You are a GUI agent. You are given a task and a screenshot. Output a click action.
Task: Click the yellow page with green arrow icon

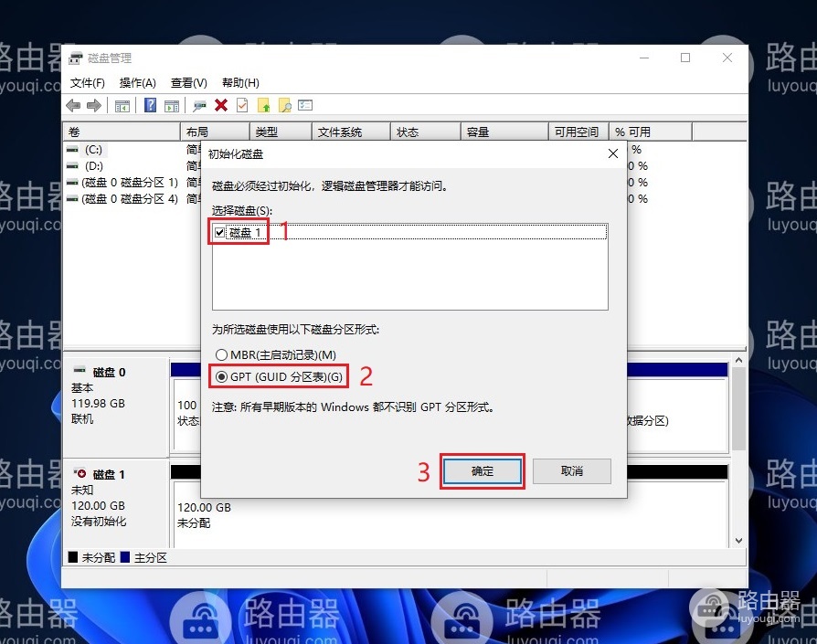[263, 105]
